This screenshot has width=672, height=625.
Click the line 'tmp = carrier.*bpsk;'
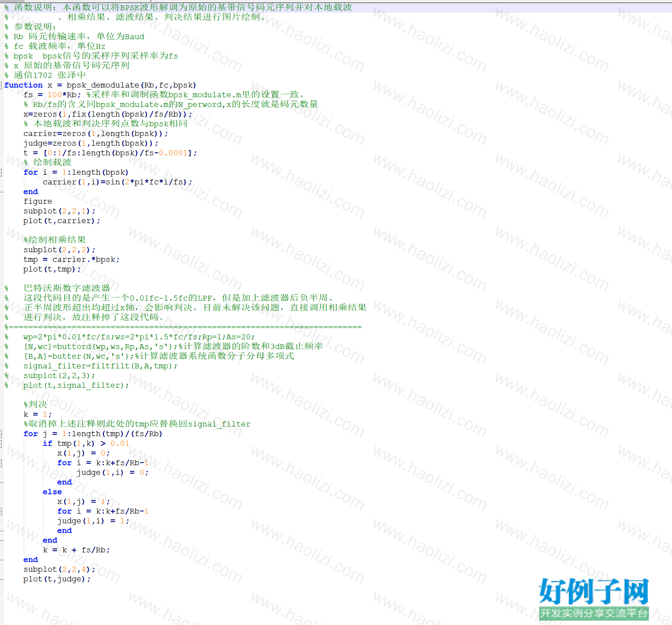coord(71,259)
